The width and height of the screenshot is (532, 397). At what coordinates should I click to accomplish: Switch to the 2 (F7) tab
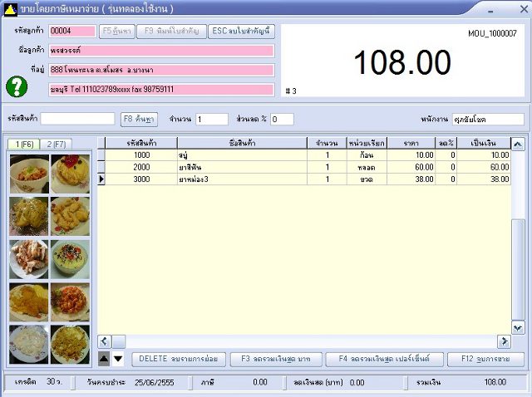coord(56,144)
